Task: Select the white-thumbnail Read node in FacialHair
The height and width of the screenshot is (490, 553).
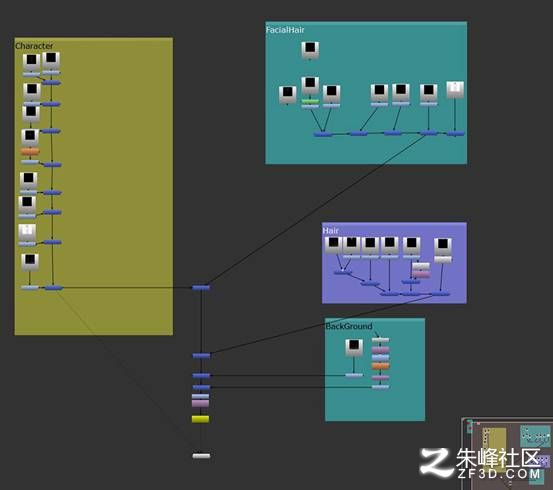Action: (x=455, y=90)
